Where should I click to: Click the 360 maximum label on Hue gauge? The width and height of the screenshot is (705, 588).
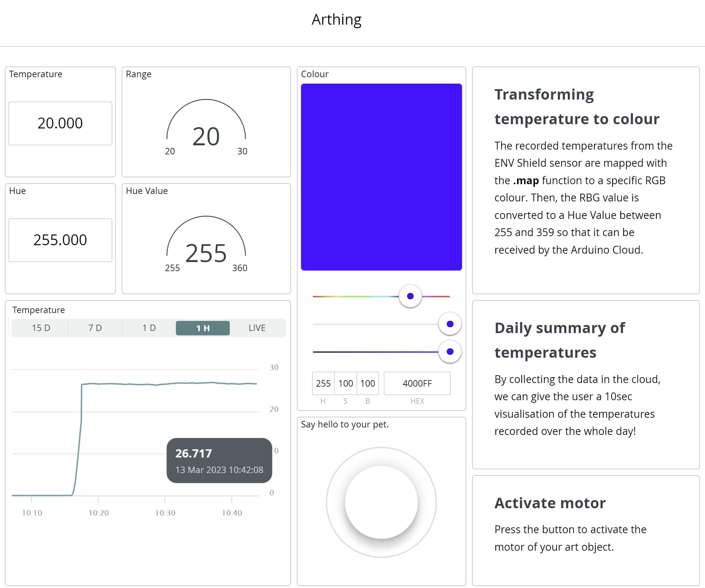(240, 268)
